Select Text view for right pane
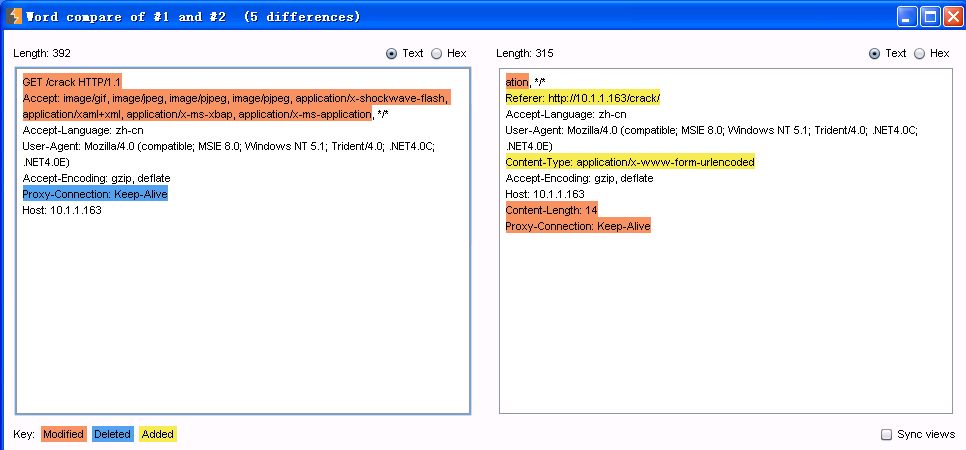The image size is (966, 450). [x=874, y=54]
